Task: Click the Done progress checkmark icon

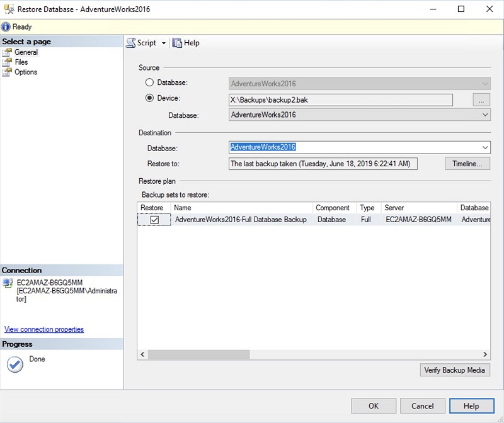Action: pos(15,364)
